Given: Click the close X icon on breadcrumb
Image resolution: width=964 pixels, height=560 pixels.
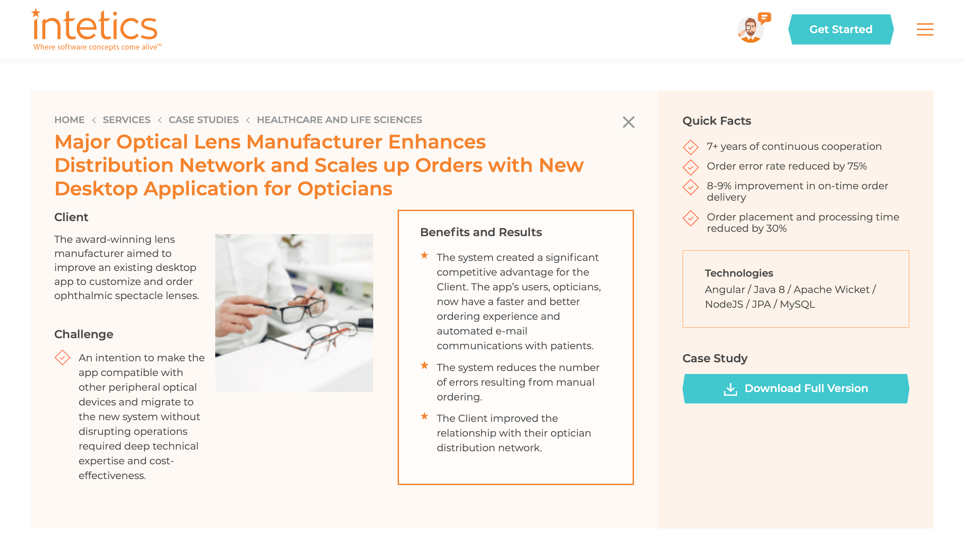Looking at the screenshot, I should pyautogui.click(x=629, y=123).
